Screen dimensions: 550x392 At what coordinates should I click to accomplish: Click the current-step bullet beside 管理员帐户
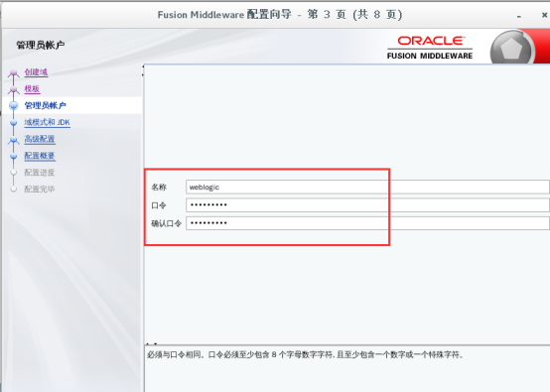coord(14,105)
